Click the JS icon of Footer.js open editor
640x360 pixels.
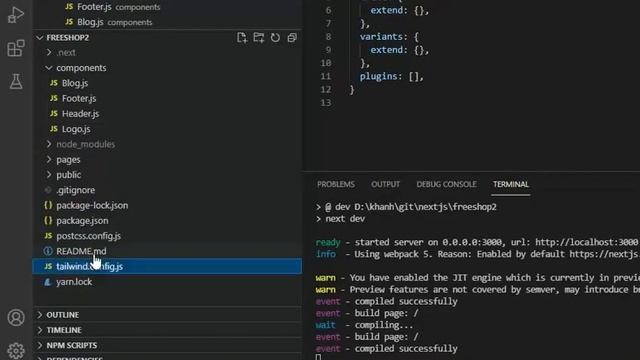[69, 7]
